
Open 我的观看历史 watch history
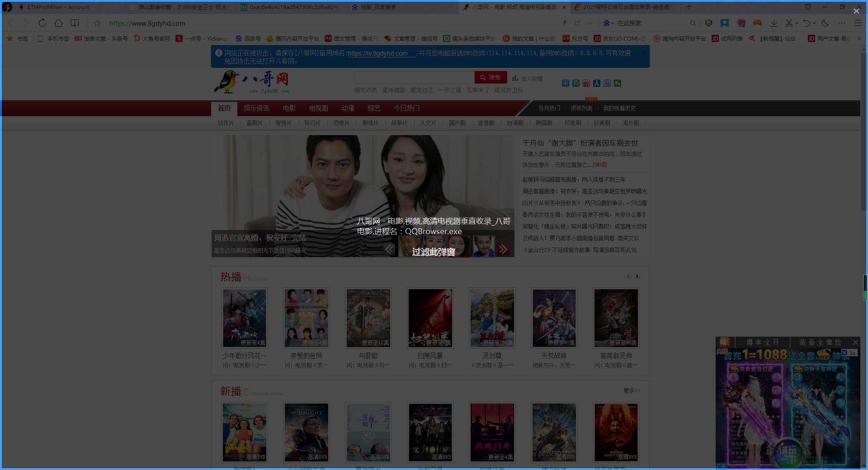coord(619,108)
